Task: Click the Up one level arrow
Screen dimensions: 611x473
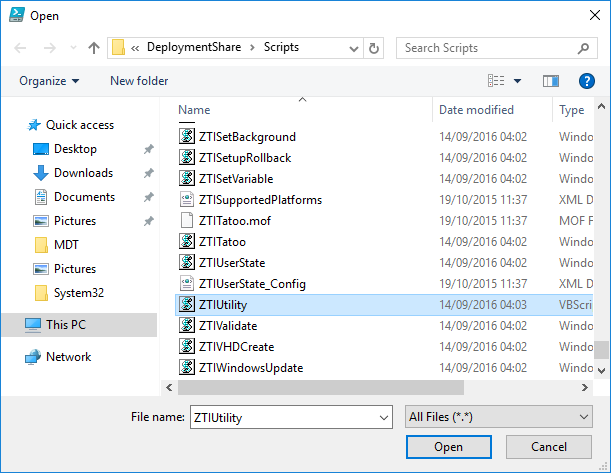Action: (x=94, y=48)
